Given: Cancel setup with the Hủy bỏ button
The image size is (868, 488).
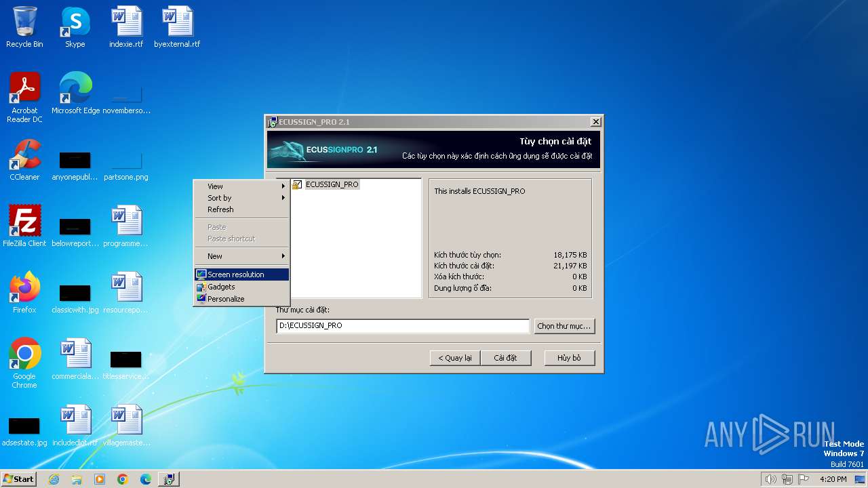Looking at the screenshot, I should coord(570,358).
